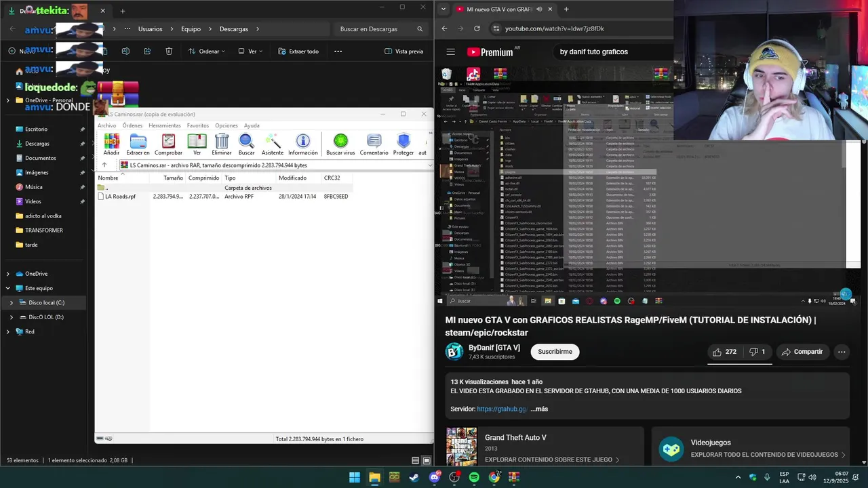Open the Opciones menu in WinRAR
The image size is (868, 488).
point(226,125)
